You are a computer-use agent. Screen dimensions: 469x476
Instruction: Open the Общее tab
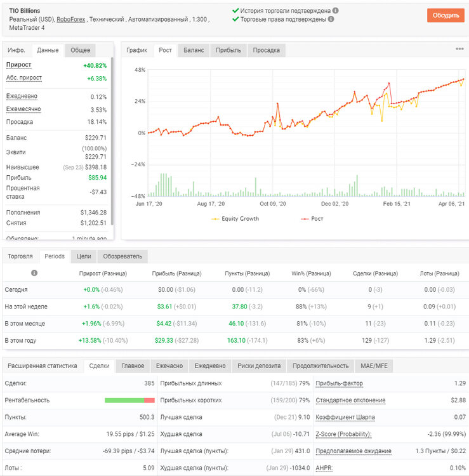point(80,50)
